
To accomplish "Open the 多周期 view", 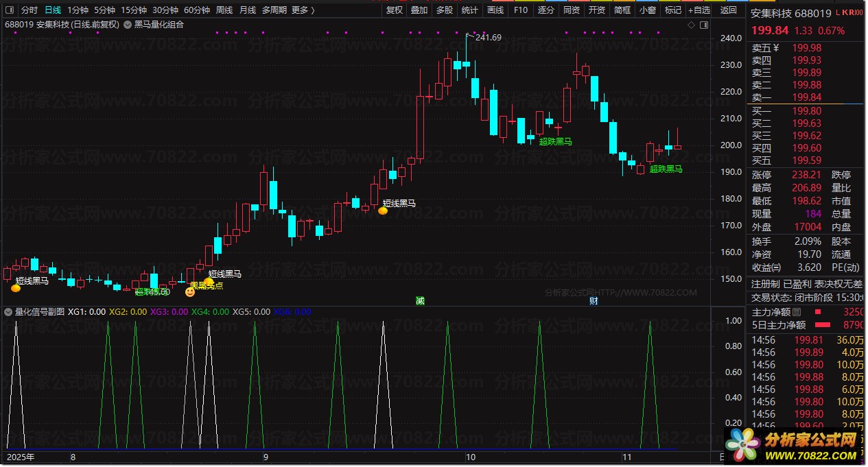I will [274, 10].
